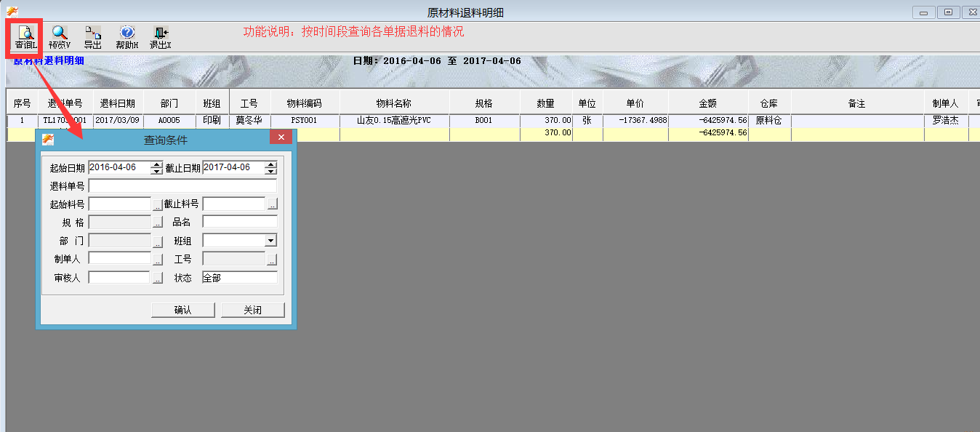Close the 查询条件 dialog with red X
This screenshot has width=980, height=432.
tap(281, 137)
